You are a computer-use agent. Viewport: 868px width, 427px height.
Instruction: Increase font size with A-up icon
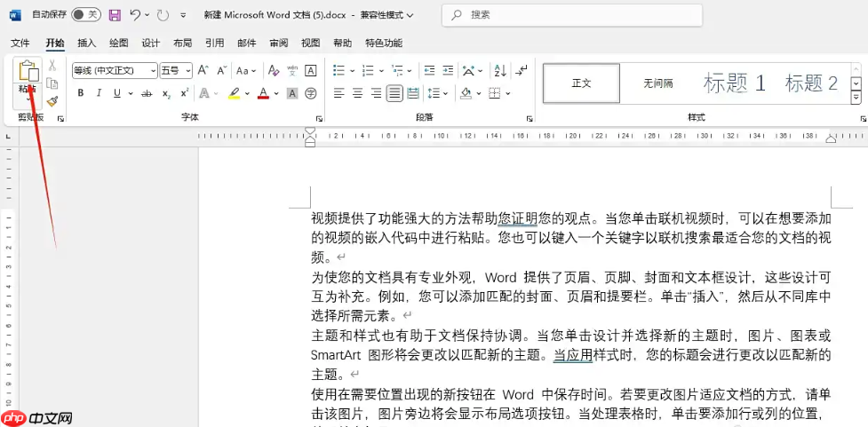(x=203, y=70)
